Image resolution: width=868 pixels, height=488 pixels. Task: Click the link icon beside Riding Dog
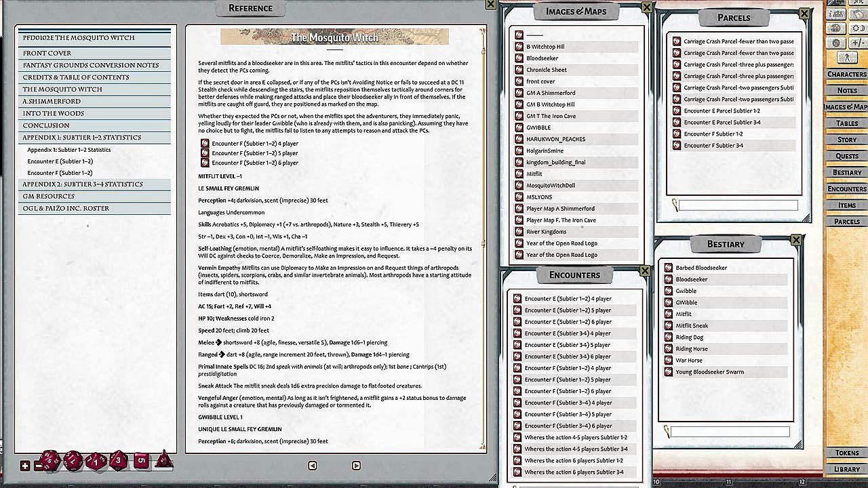click(x=668, y=338)
